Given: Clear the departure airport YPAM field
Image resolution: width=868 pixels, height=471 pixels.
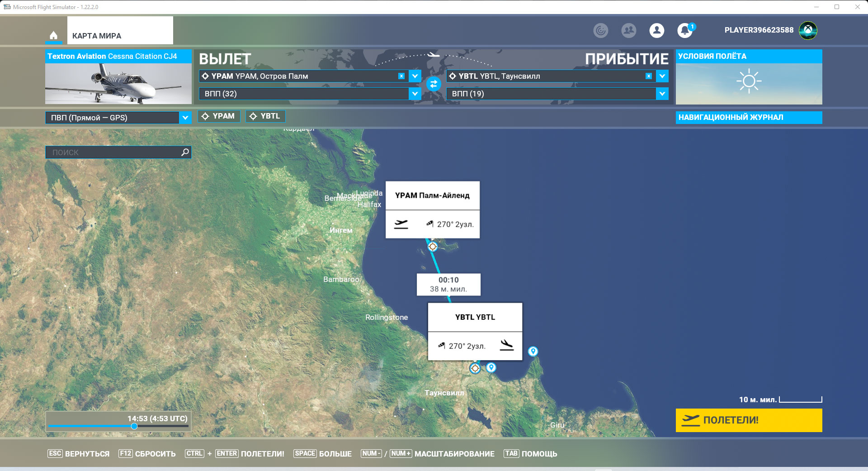Looking at the screenshot, I should pos(401,76).
